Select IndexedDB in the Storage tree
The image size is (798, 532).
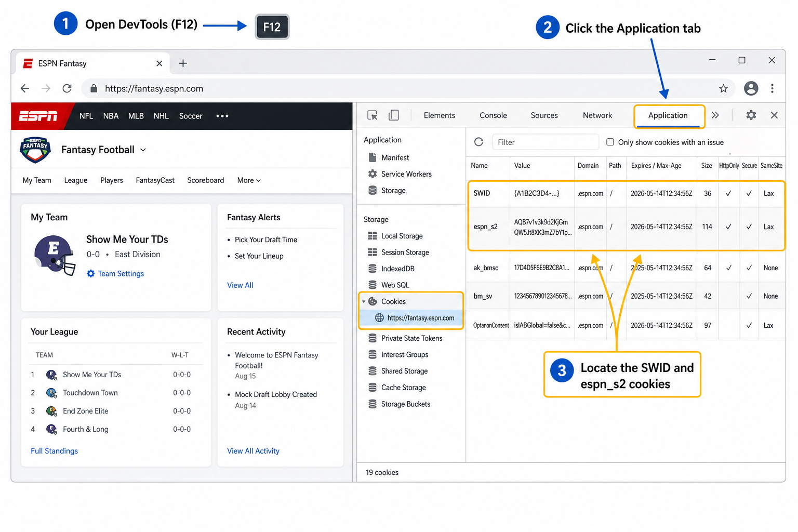pyautogui.click(x=398, y=269)
